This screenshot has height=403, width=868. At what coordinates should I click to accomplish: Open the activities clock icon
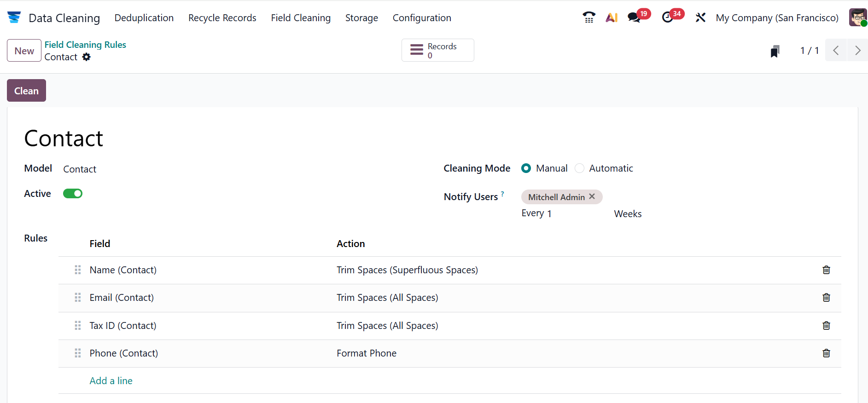pos(667,17)
